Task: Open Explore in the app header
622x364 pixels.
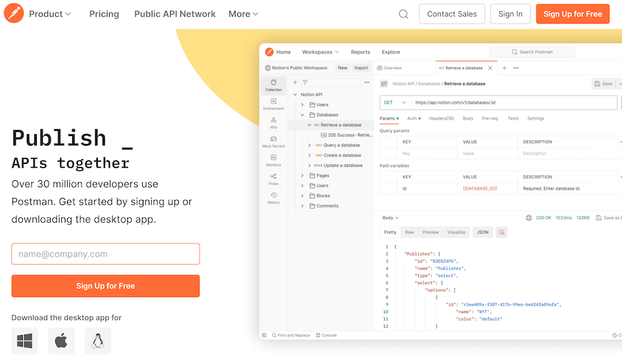Action: pyautogui.click(x=391, y=52)
